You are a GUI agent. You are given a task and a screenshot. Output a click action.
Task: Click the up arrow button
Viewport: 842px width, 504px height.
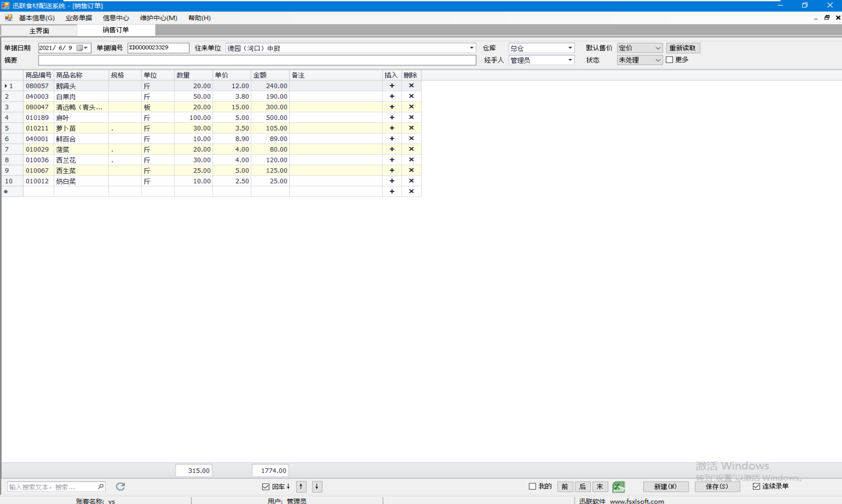coord(301,486)
